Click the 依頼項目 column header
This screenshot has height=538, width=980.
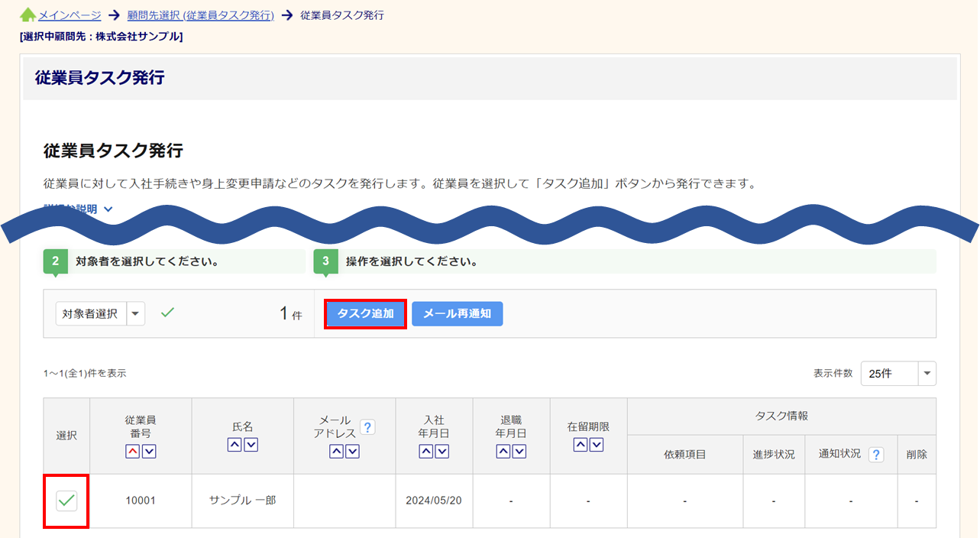coord(685,455)
